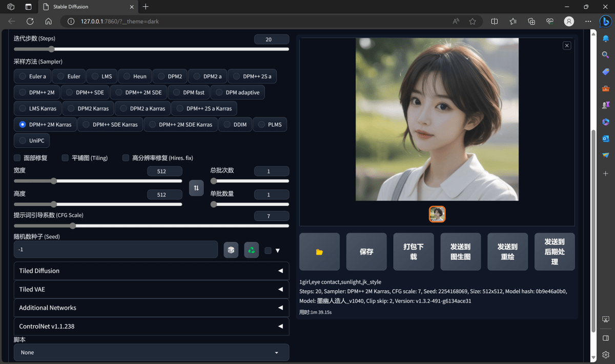Enable 平铺图 Tiling option

pyautogui.click(x=65, y=158)
